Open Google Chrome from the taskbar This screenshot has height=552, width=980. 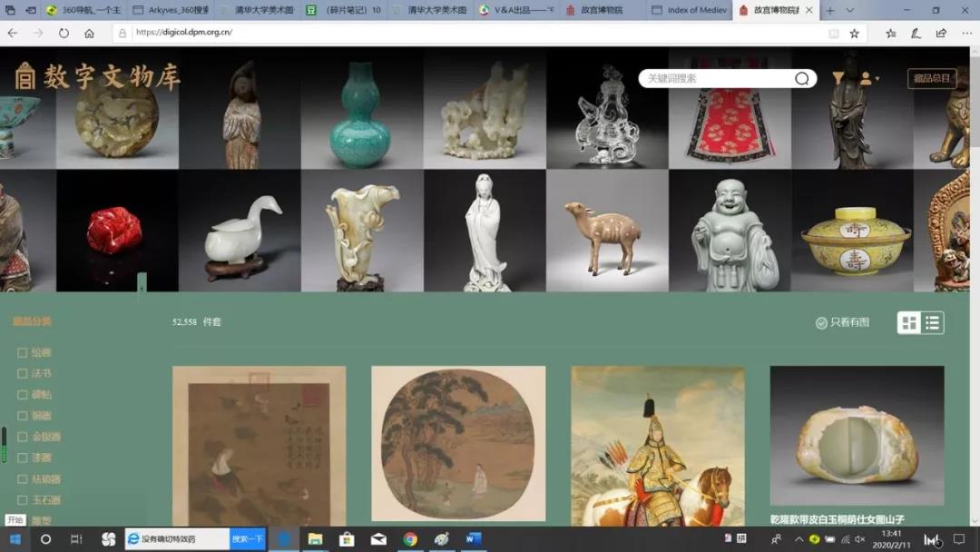(x=410, y=539)
